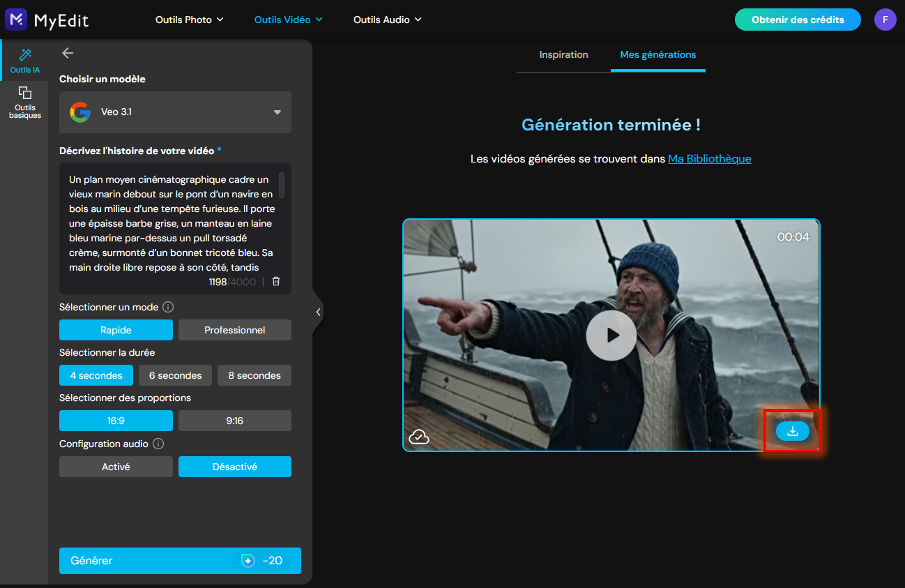Switch to the Inspiration tab
The image size is (905, 588).
click(x=563, y=55)
